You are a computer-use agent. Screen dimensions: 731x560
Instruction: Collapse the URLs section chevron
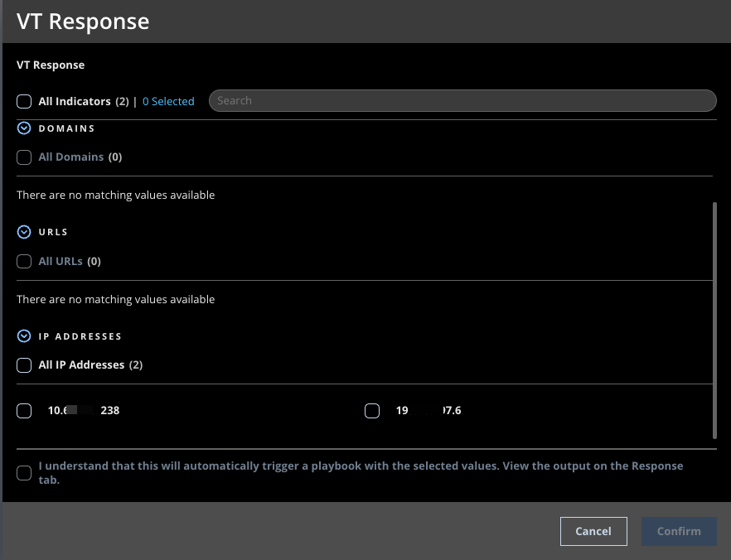pos(24,232)
